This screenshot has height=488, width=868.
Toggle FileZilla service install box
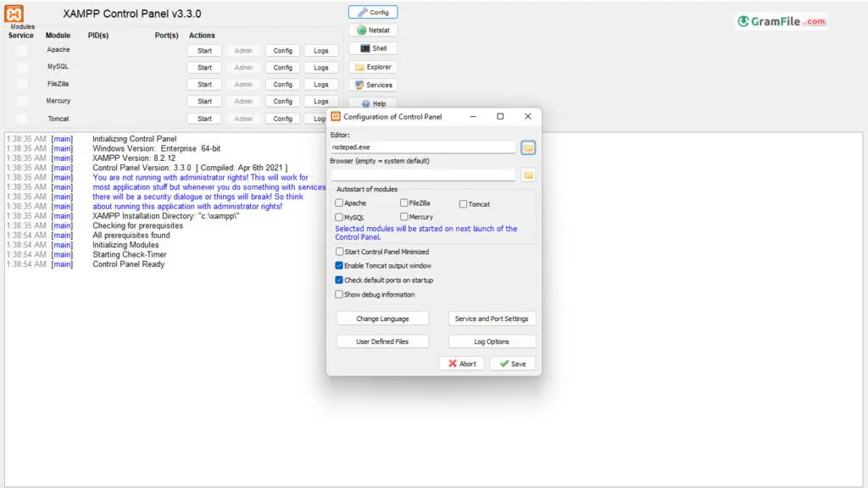click(21, 84)
